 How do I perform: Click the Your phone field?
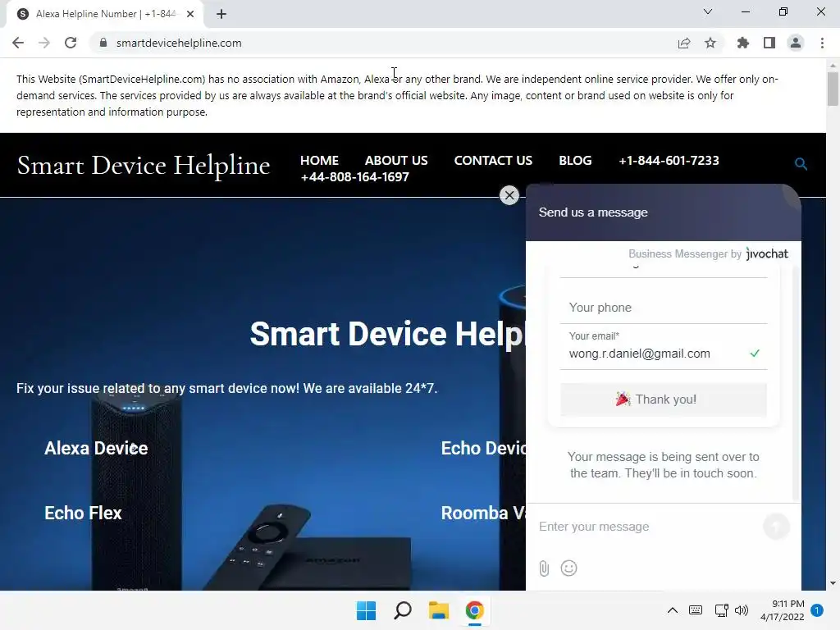664,308
